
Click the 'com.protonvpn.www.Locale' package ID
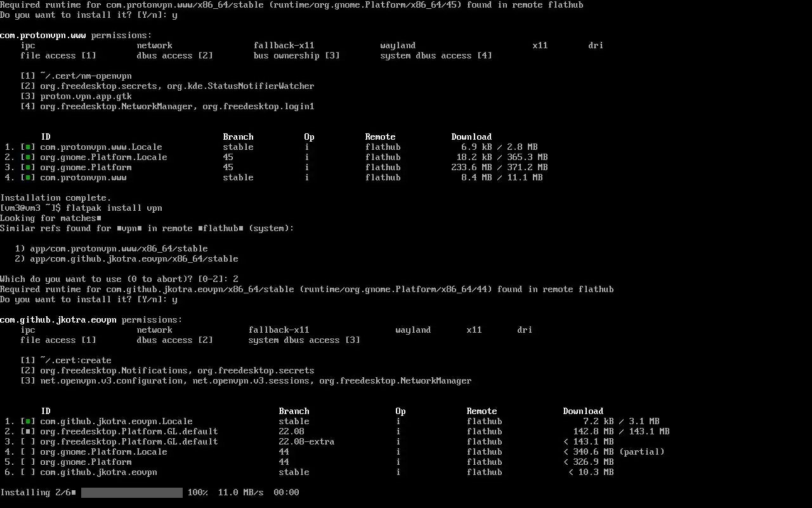[x=101, y=147]
